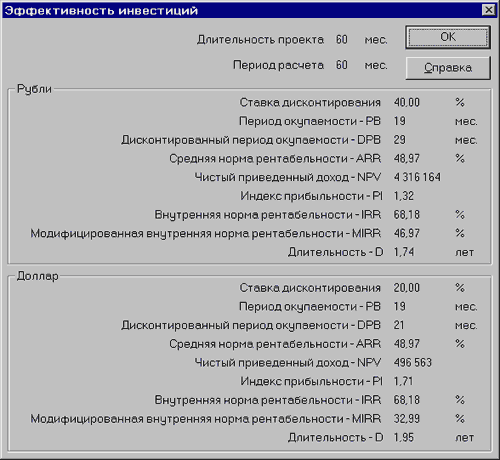Click the Доллар group label
Image resolution: width=500 pixels, height=460 pixels.
38,276
